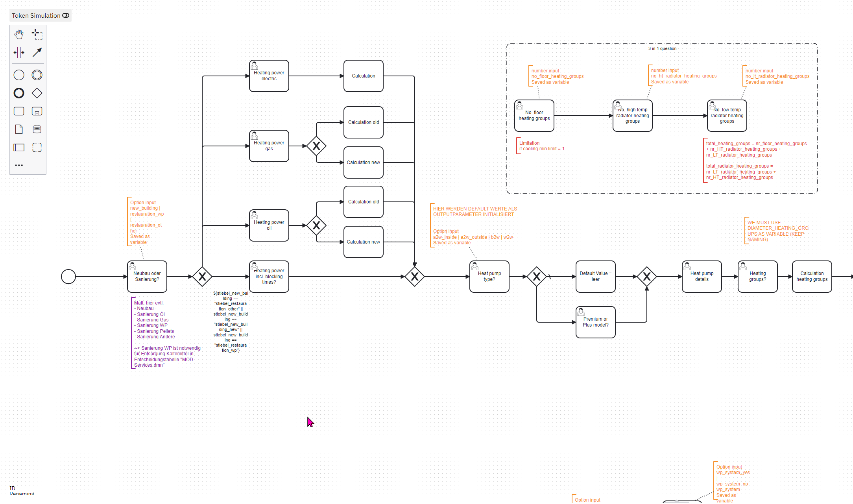Select the process start event circle
This screenshot has width=853, height=504.
click(x=68, y=277)
